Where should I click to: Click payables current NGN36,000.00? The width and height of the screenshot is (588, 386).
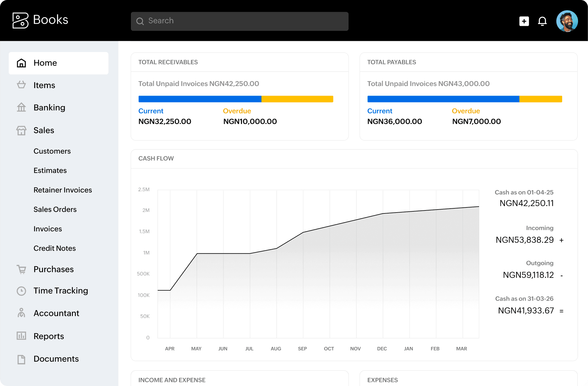click(x=395, y=121)
